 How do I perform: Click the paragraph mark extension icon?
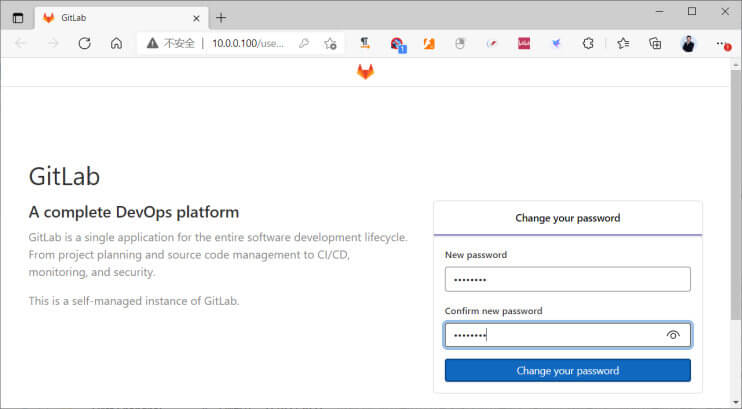coord(364,44)
